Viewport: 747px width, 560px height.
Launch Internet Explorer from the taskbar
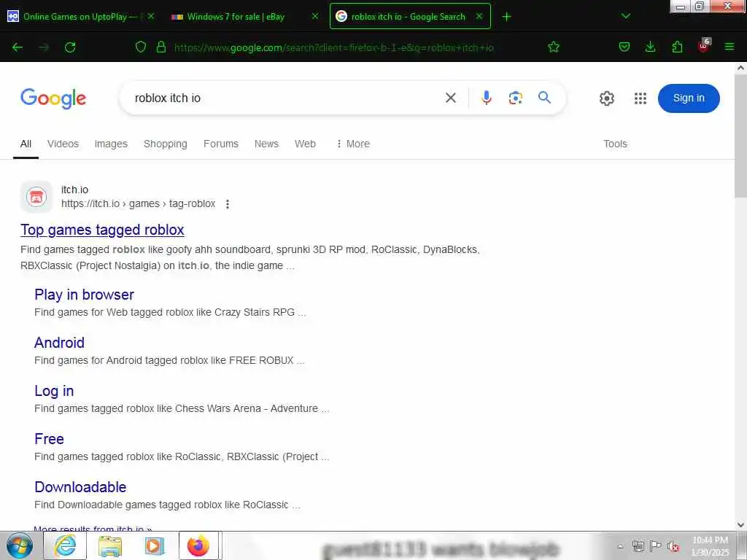65,545
